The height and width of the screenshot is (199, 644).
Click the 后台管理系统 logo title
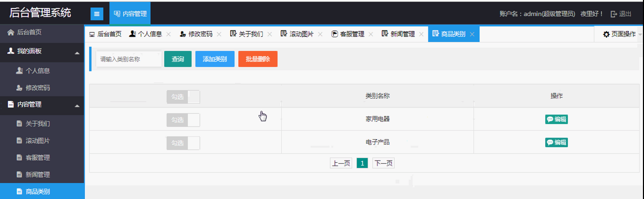coord(40,13)
